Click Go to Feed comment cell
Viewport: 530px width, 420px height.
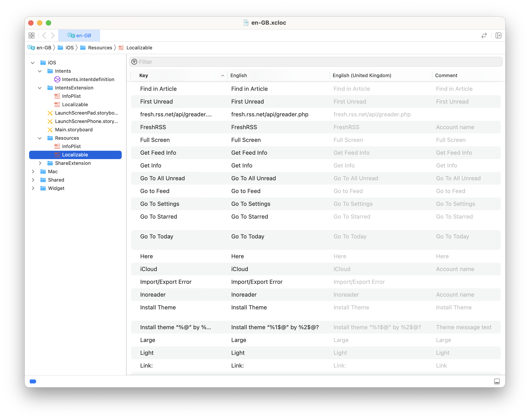tap(450, 191)
